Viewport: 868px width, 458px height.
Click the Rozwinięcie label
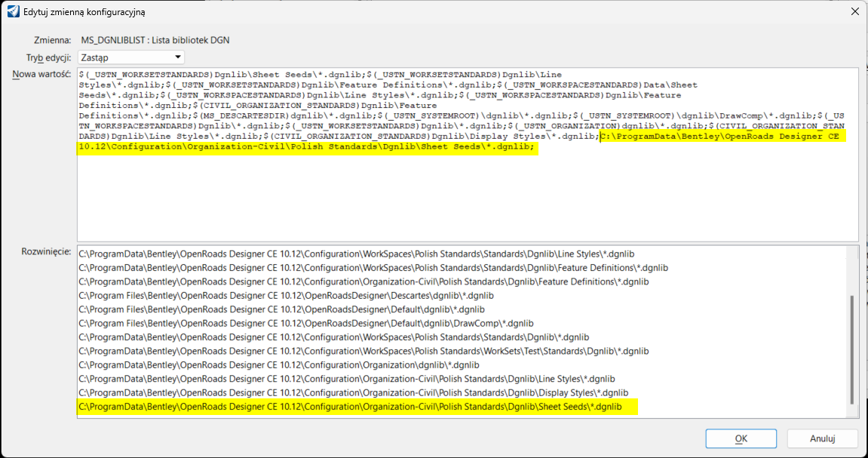pyautogui.click(x=47, y=251)
